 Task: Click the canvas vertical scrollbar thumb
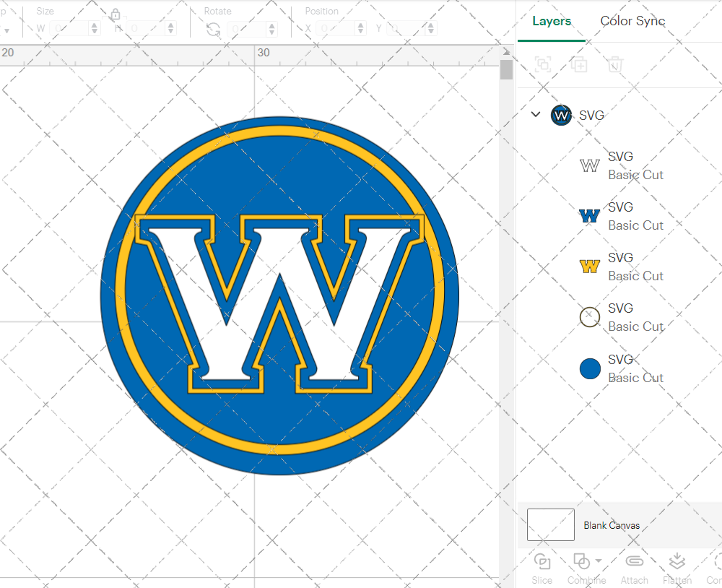pyautogui.click(x=507, y=69)
